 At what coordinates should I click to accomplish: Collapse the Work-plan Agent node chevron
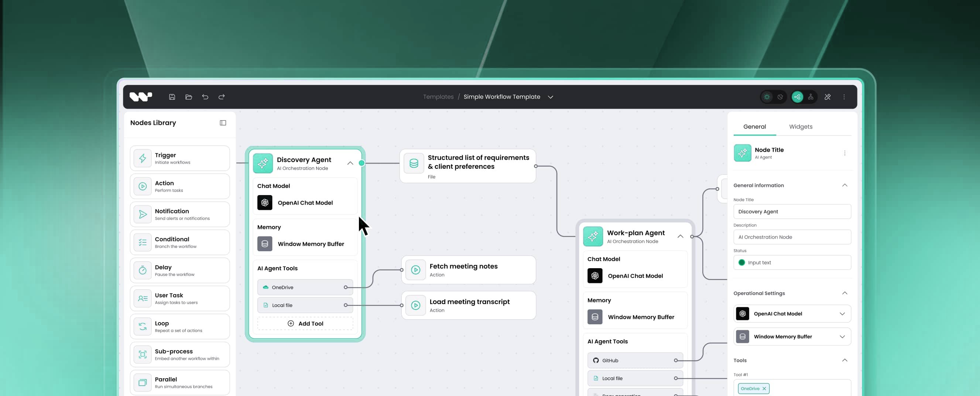pos(680,236)
